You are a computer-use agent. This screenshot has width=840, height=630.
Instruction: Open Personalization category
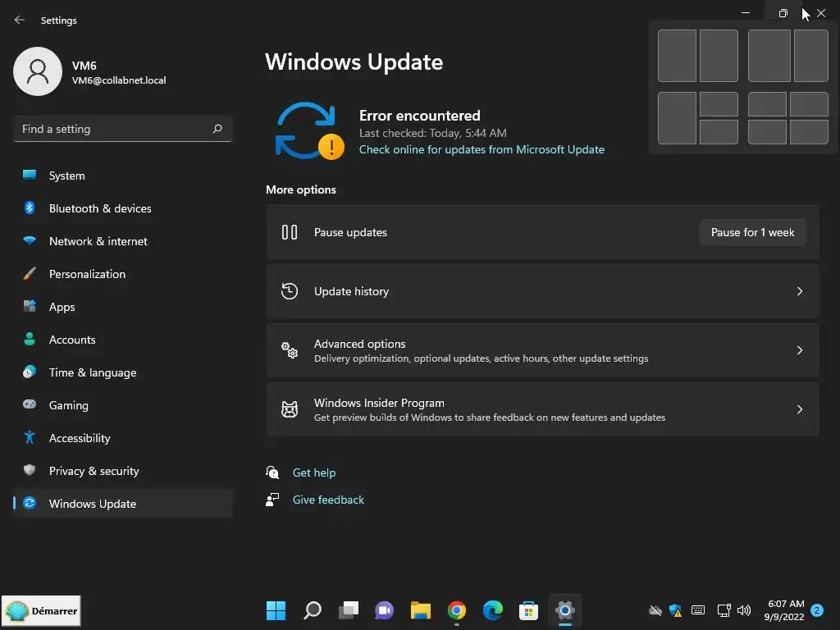point(123,274)
